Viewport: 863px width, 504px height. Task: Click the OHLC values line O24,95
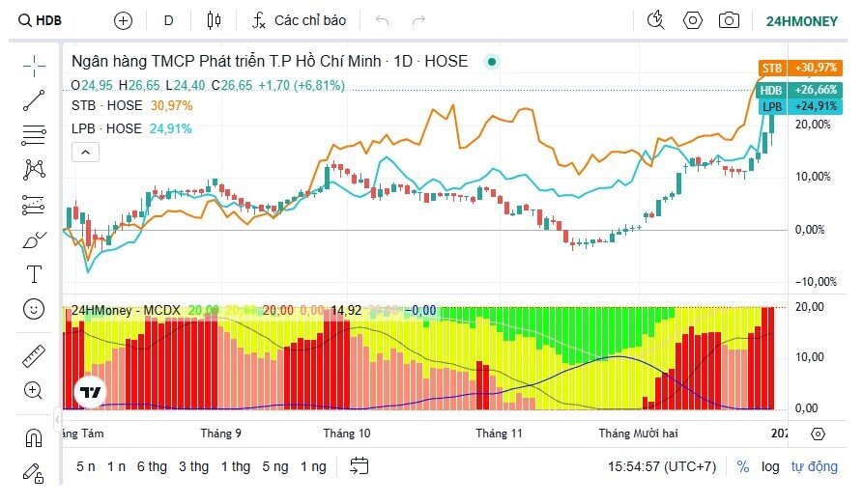208,85
